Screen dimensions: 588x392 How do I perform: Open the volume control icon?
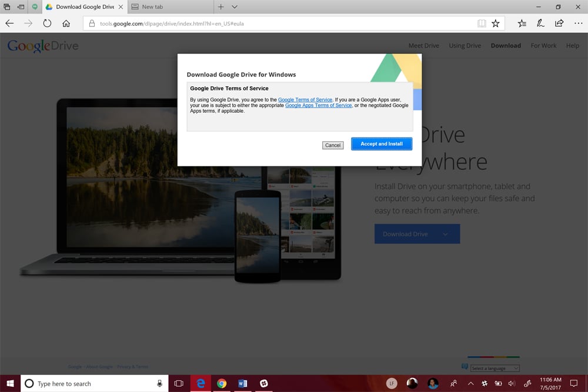point(512,383)
